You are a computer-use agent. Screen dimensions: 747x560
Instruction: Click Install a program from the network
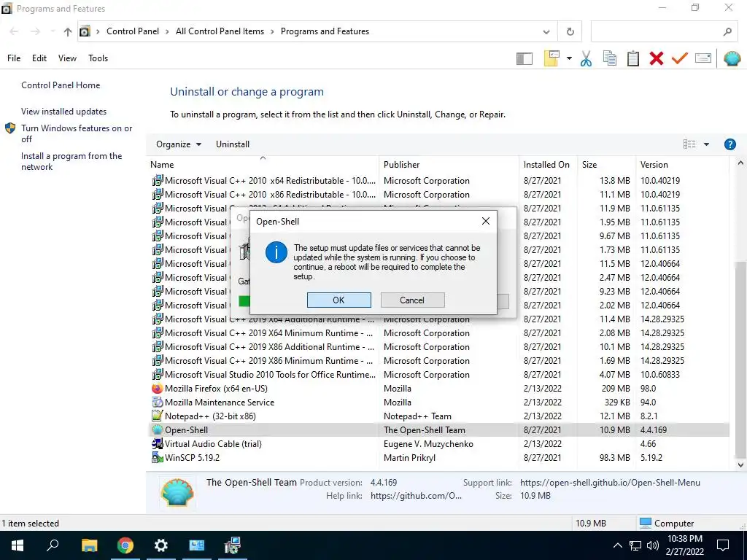(71, 161)
